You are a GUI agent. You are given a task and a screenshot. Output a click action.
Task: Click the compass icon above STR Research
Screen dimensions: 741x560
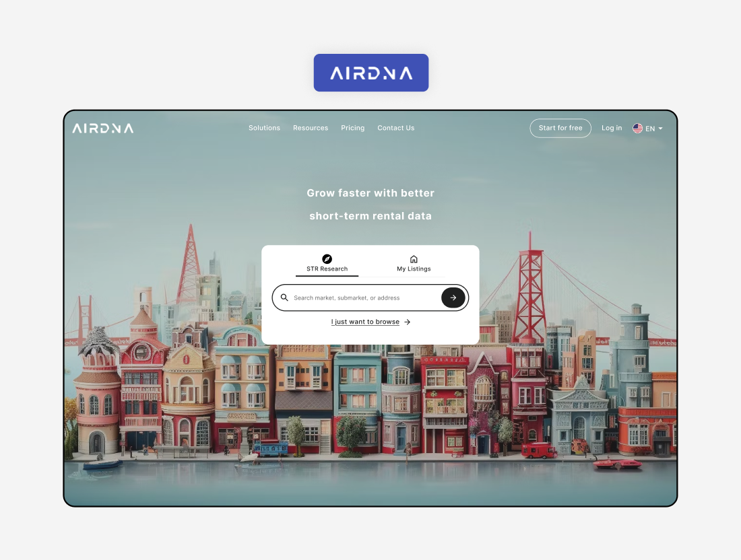(327, 258)
